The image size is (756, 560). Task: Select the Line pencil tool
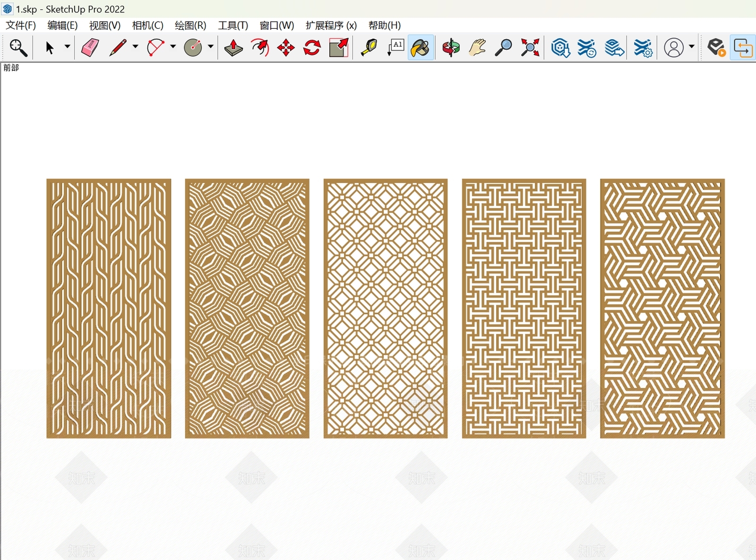coord(118,48)
